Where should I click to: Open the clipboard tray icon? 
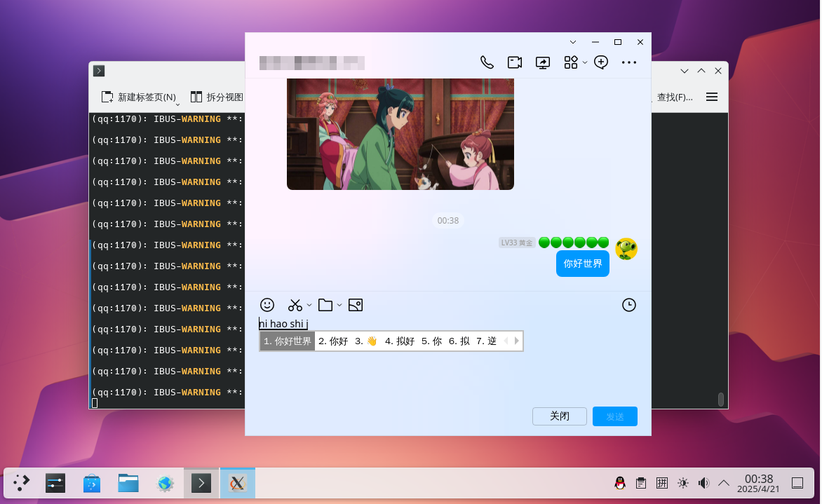(640, 482)
